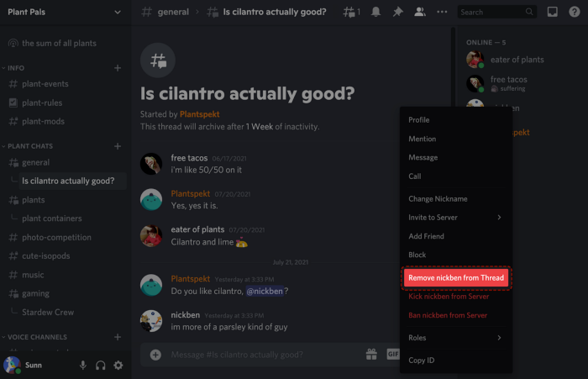Select the sidebar thread Is cilantro actually good?
This screenshot has width=588, height=379.
tap(68, 181)
